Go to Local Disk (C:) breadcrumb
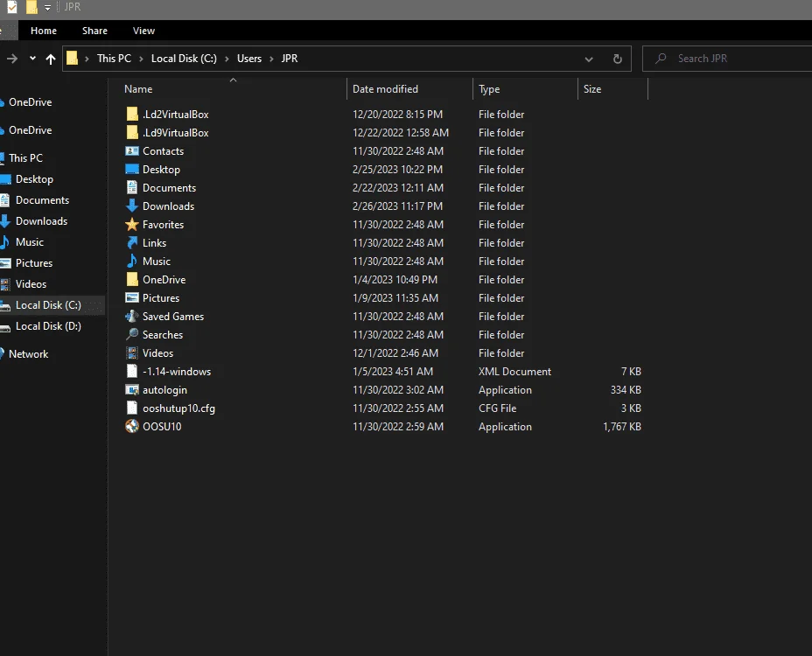 pyautogui.click(x=184, y=59)
